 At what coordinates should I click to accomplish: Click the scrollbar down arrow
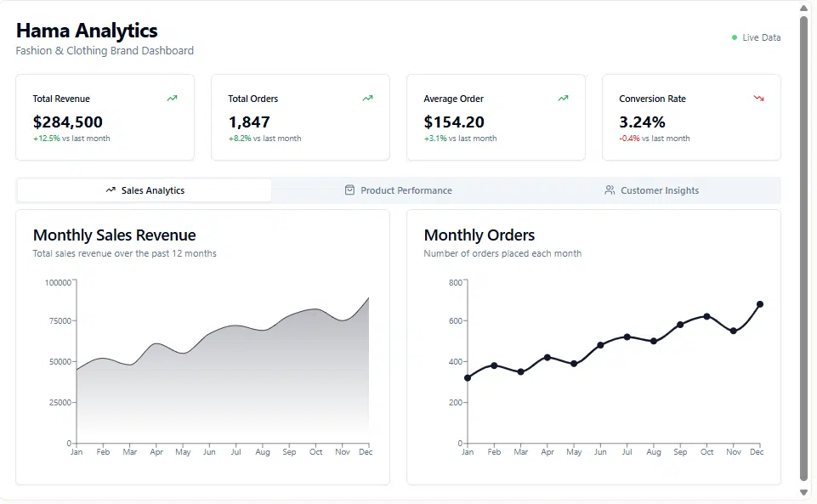pyautogui.click(x=803, y=492)
